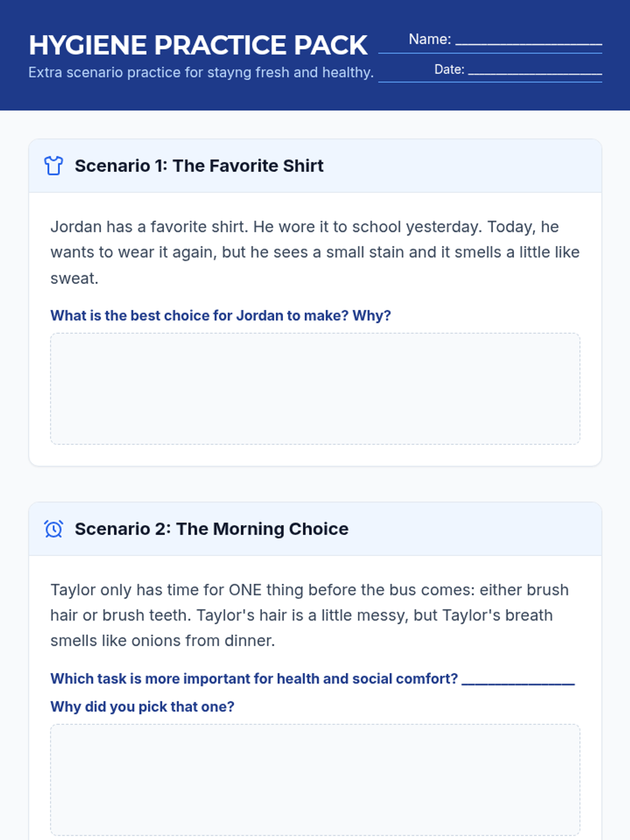
Task: Click the shirt icon beside Scenario 1
Action: point(54,166)
